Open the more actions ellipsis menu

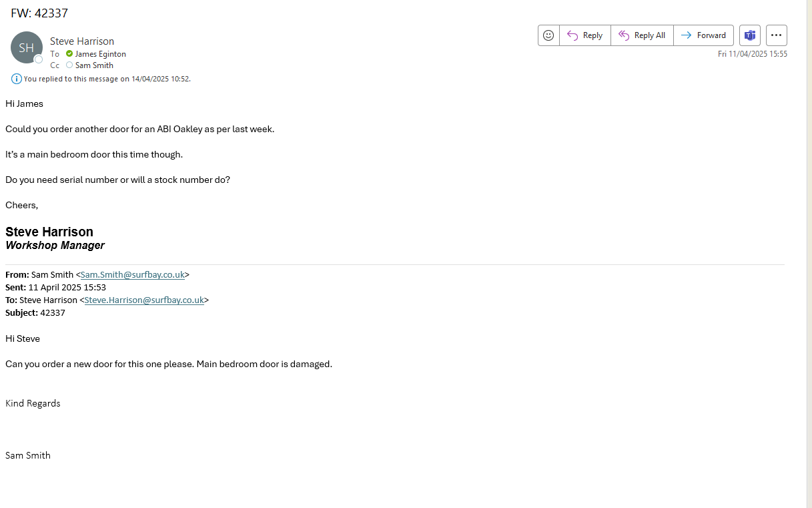click(776, 35)
